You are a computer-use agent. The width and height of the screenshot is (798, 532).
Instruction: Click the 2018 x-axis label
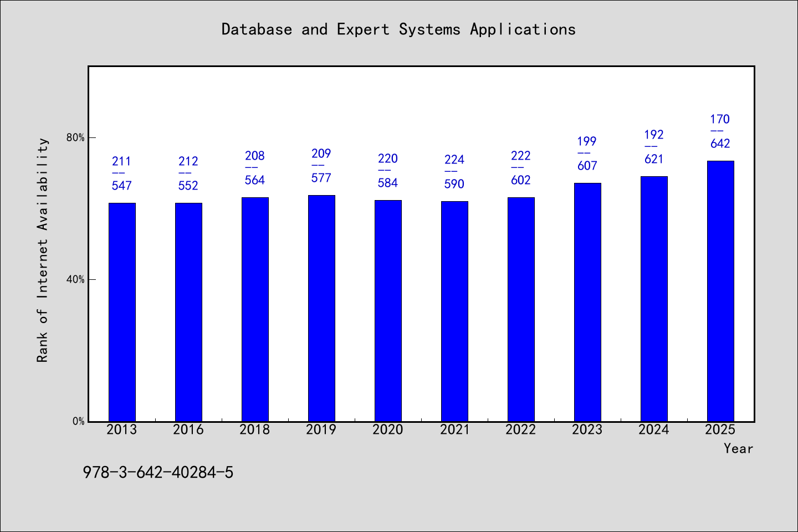pyautogui.click(x=255, y=429)
